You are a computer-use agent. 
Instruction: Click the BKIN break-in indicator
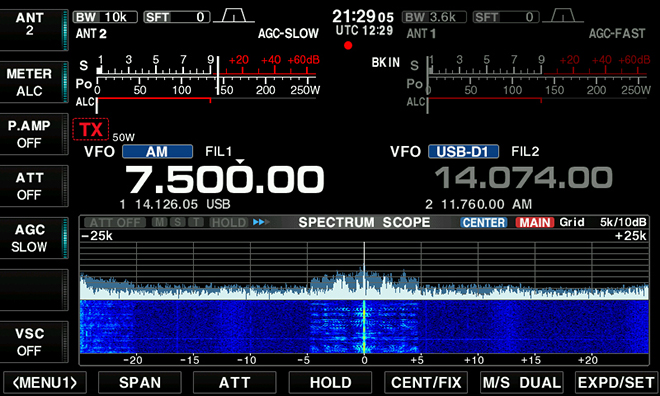pos(386,63)
